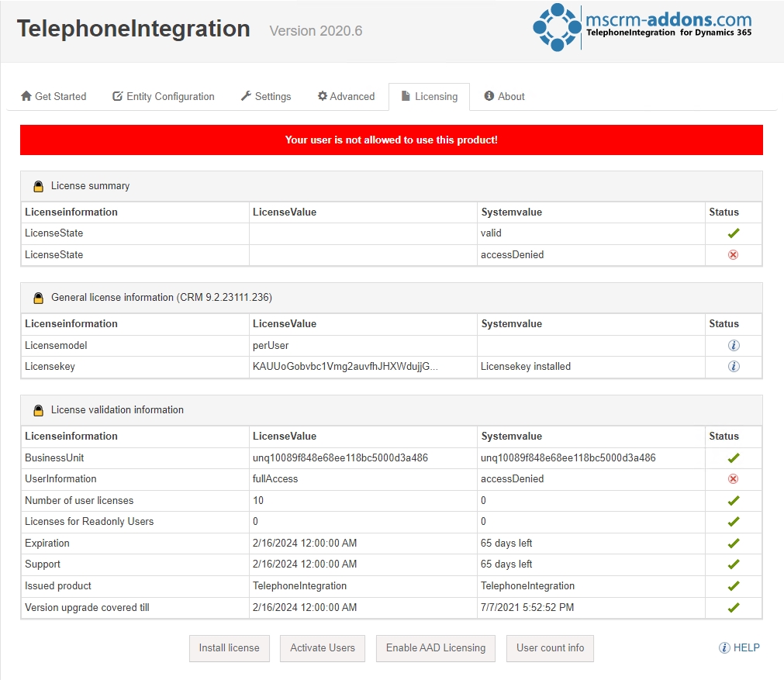Click the 'General license information (CRM 9.2.23111.236)' heading

161,298
